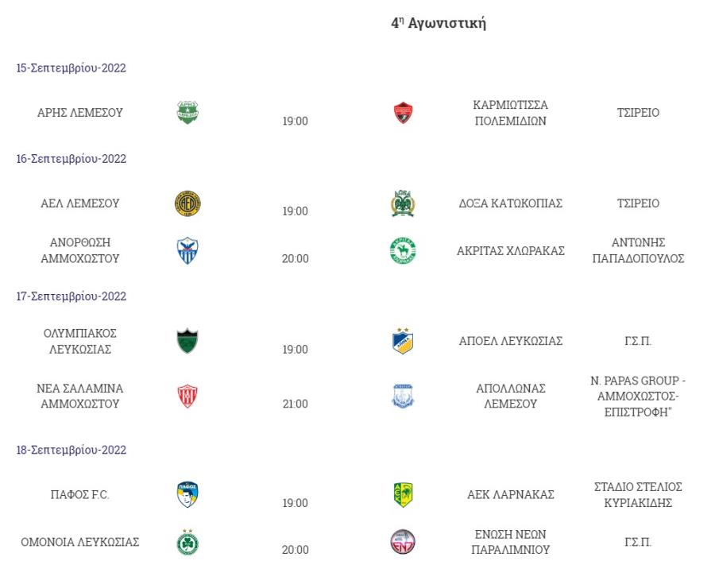This screenshot has width=715, height=588.
Task: Click the ENP Paralimni round logo
Action: coord(403,542)
